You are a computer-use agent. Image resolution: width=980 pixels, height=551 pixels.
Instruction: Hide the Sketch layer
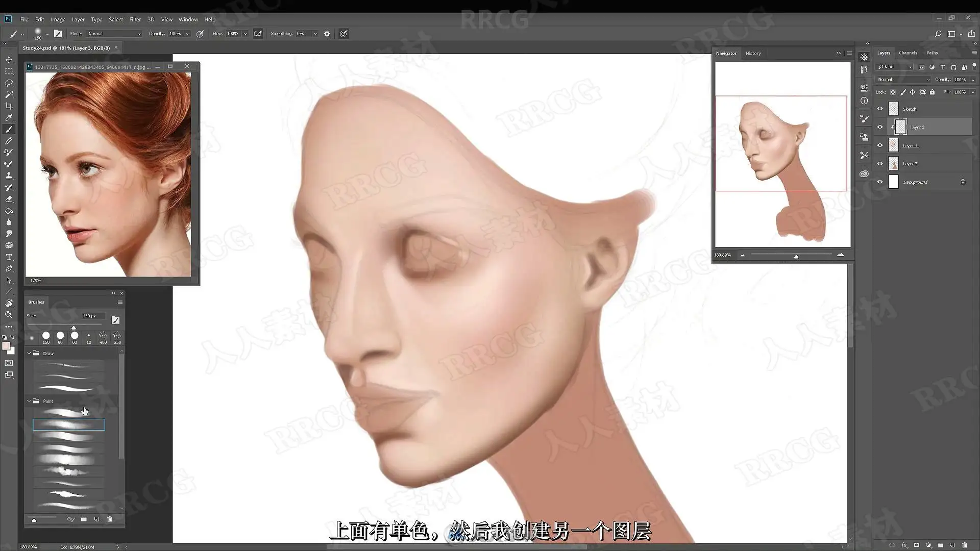coord(880,109)
